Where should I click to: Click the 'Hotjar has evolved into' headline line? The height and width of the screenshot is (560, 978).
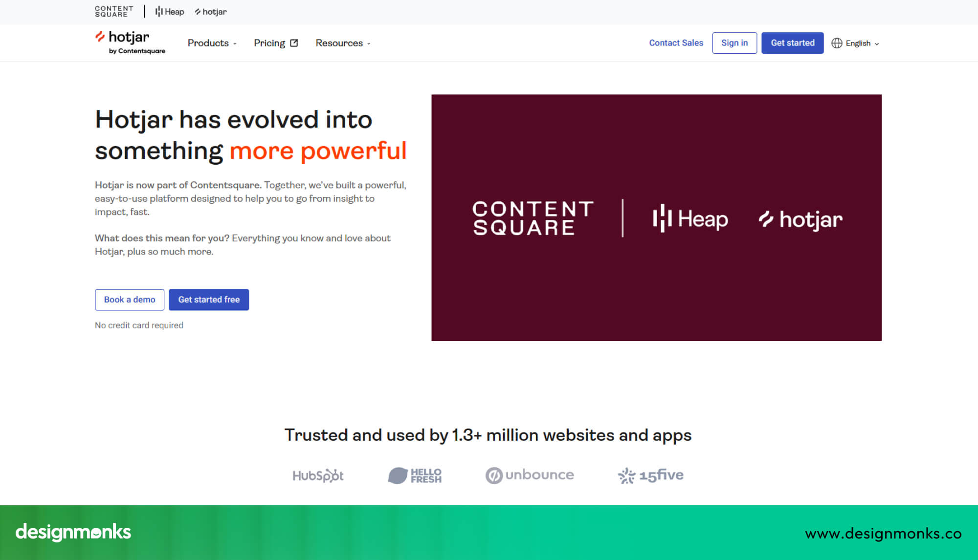point(234,120)
